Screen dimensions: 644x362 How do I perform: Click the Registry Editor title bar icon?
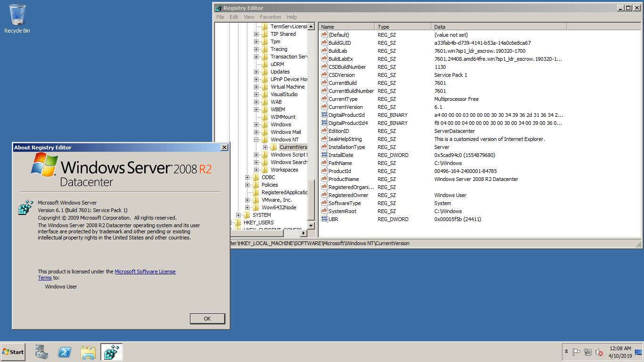(218, 8)
